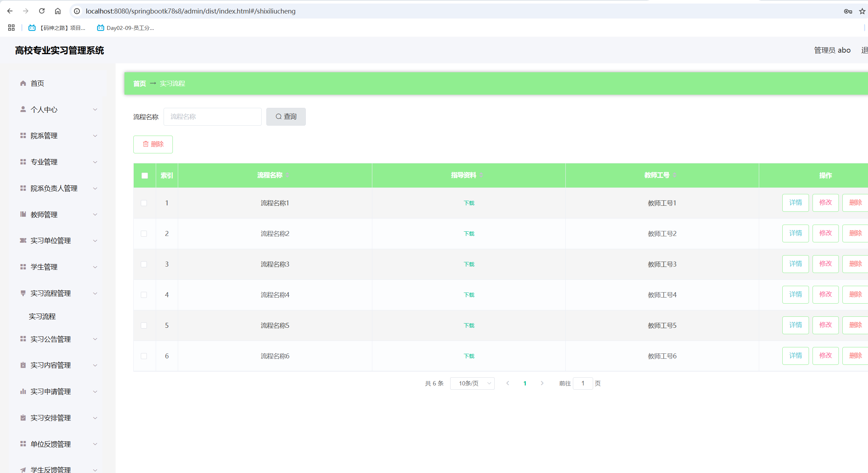The image size is (868, 473).
Task: Open the browser apps grid icon
Action: click(x=11, y=28)
